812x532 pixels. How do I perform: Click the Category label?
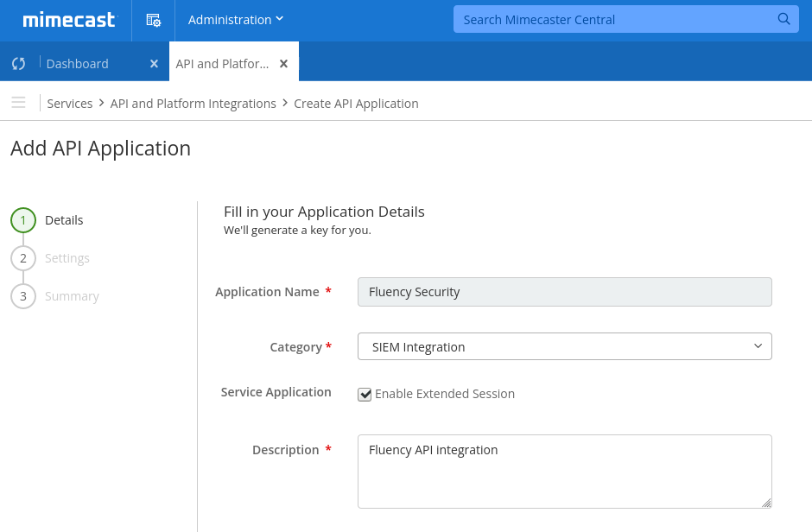(x=296, y=347)
